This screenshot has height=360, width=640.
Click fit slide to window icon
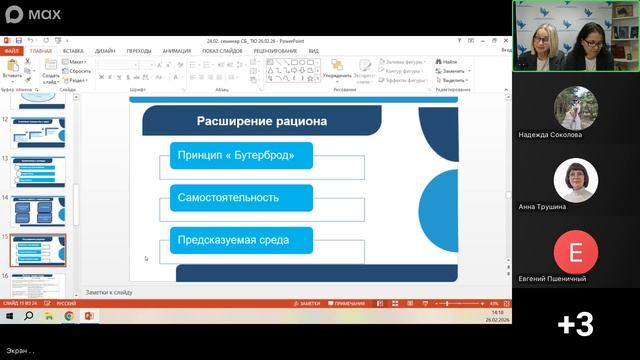pos(507,304)
